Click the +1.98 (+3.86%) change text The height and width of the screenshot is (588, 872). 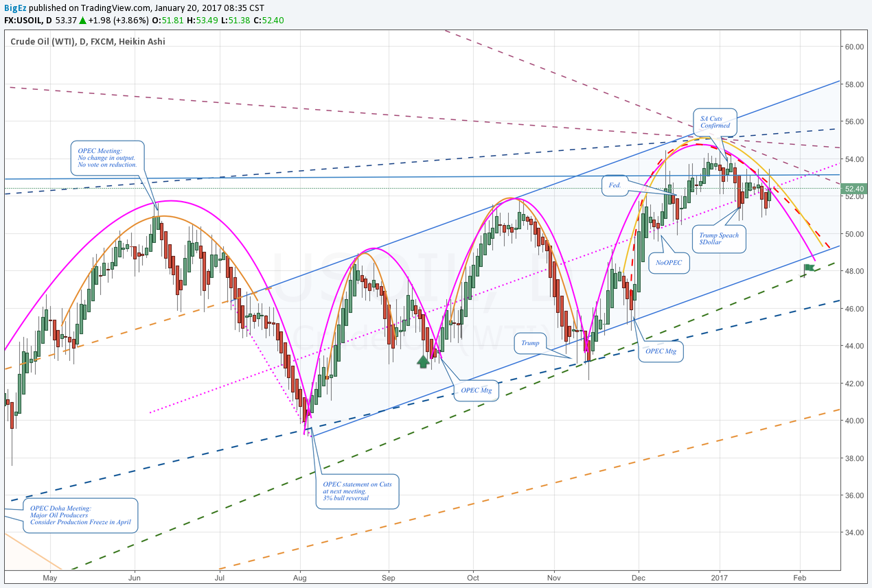point(118,20)
